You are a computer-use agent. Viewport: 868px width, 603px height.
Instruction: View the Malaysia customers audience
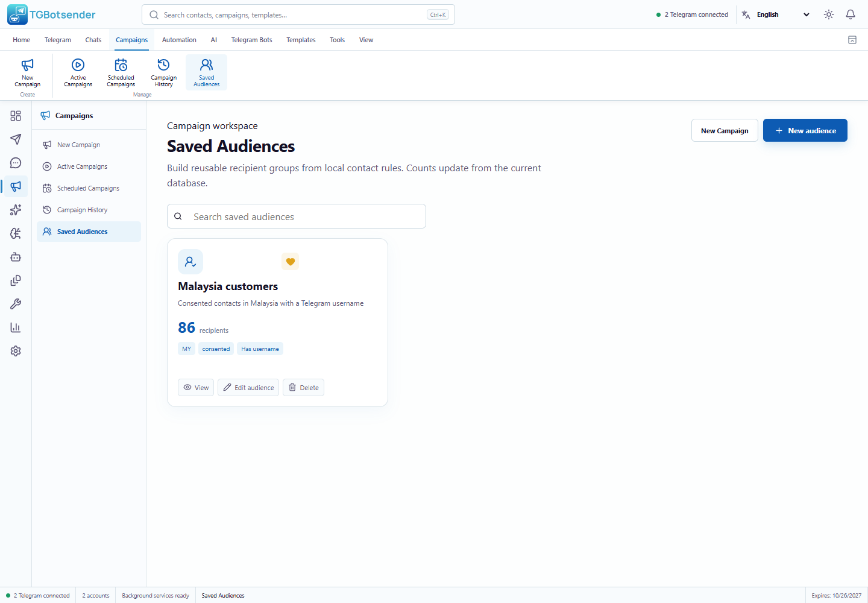(x=196, y=388)
